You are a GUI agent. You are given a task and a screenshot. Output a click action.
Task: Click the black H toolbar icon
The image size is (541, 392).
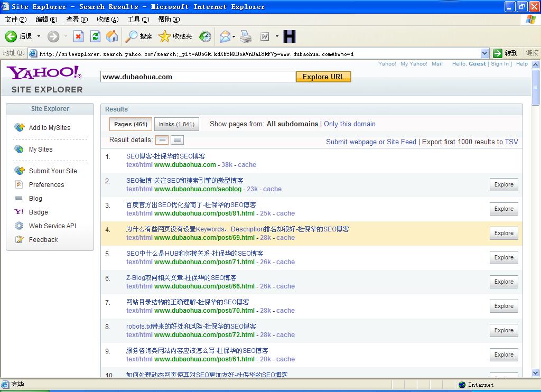290,36
